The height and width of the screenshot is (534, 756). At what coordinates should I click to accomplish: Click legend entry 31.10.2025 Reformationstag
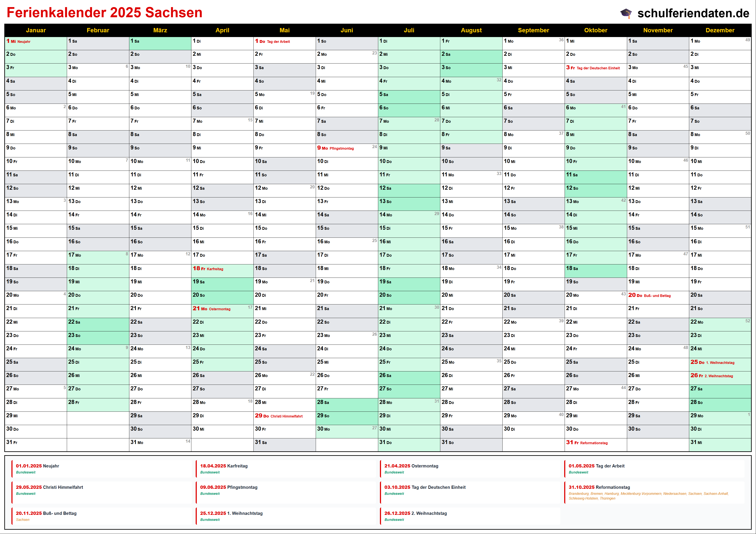click(x=599, y=488)
